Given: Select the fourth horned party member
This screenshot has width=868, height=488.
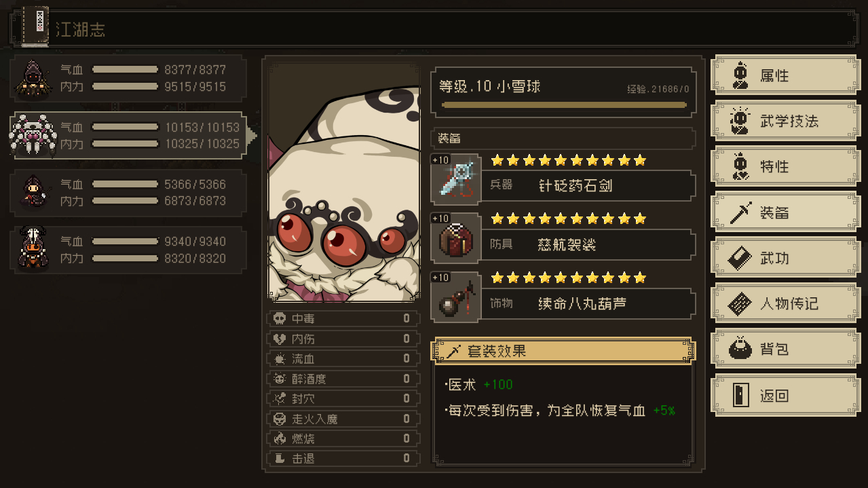Looking at the screenshot, I should (x=31, y=249).
